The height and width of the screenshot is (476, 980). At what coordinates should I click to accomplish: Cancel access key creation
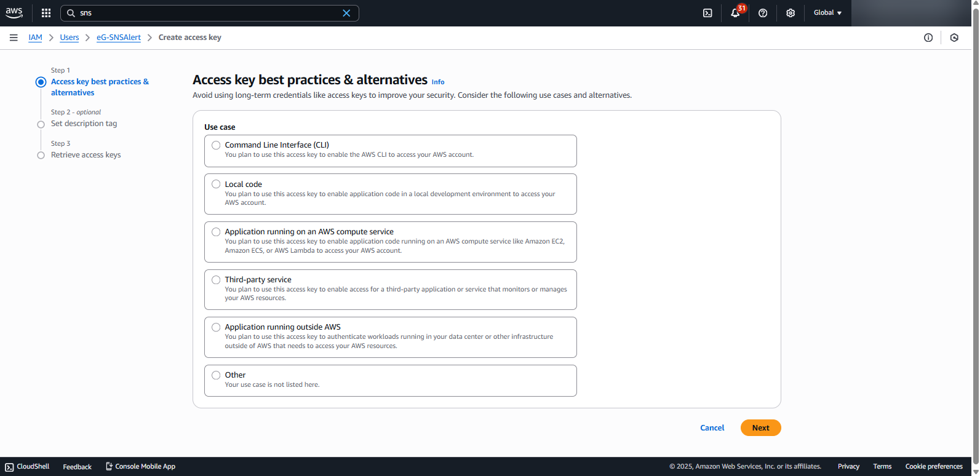[712, 428]
